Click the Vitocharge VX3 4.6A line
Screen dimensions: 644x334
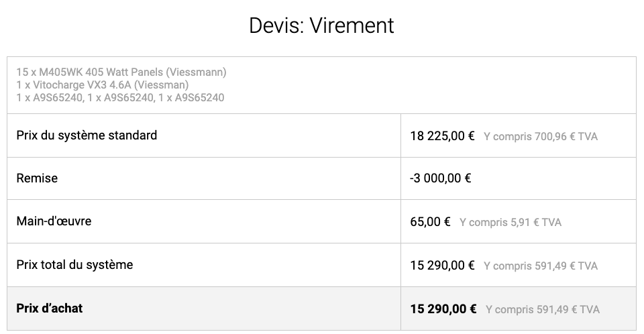(102, 85)
